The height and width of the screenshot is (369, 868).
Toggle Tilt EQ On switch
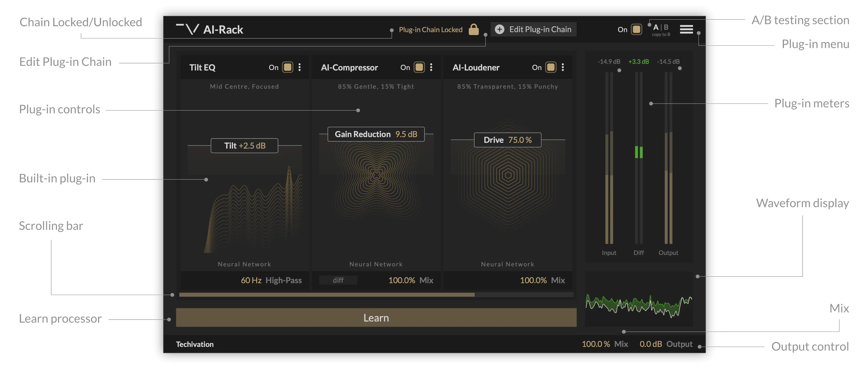pyautogui.click(x=288, y=67)
